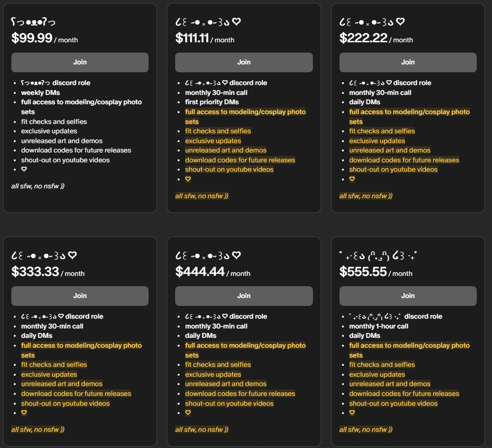Click 'all sfw, no nsfw' in $99.99 tier
This screenshot has height=448, width=492.
[x=38, y=186]
